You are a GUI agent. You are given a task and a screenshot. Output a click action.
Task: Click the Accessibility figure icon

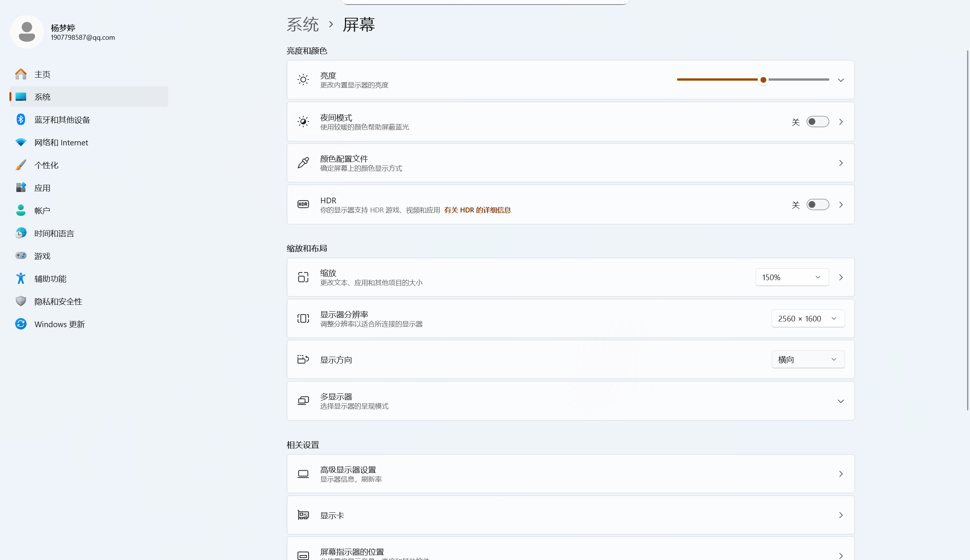point(21,278)
